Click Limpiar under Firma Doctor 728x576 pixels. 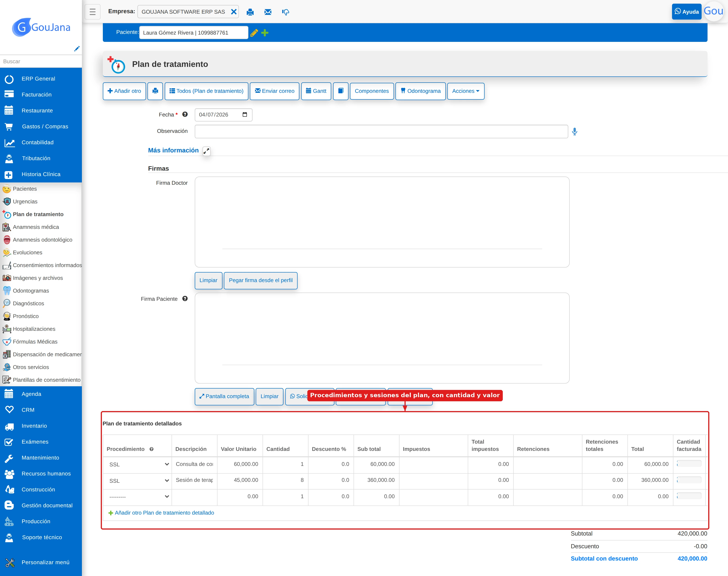tap(208, 280)
